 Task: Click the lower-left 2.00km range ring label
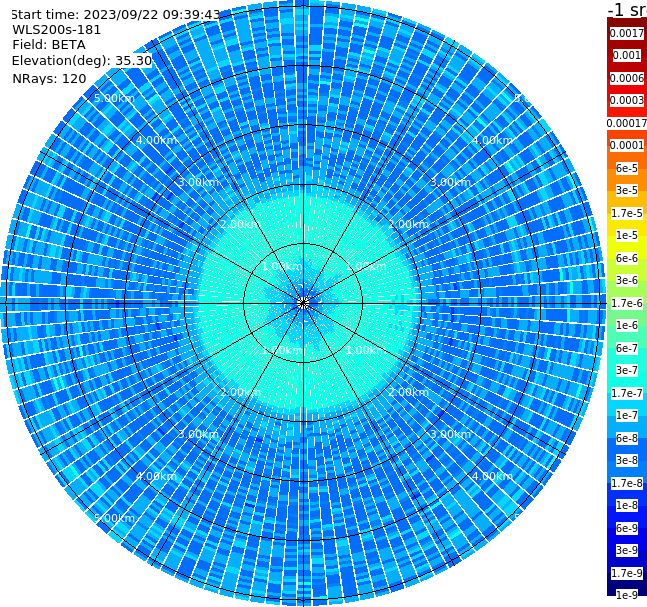tap(241, 392)
